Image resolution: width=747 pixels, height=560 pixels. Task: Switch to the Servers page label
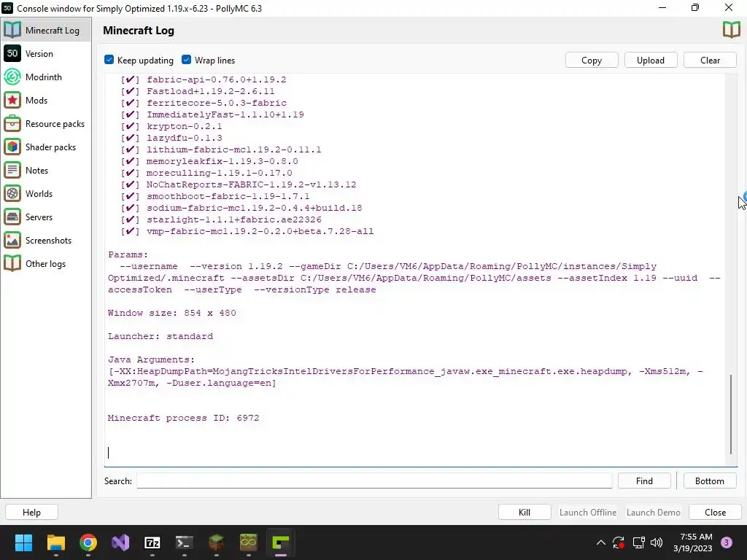point(39,217)
